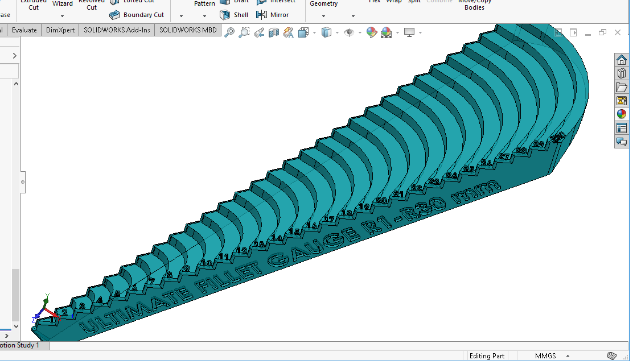Click the Intersect icon
The image size is (641, 364).
(x=262, y=2)
